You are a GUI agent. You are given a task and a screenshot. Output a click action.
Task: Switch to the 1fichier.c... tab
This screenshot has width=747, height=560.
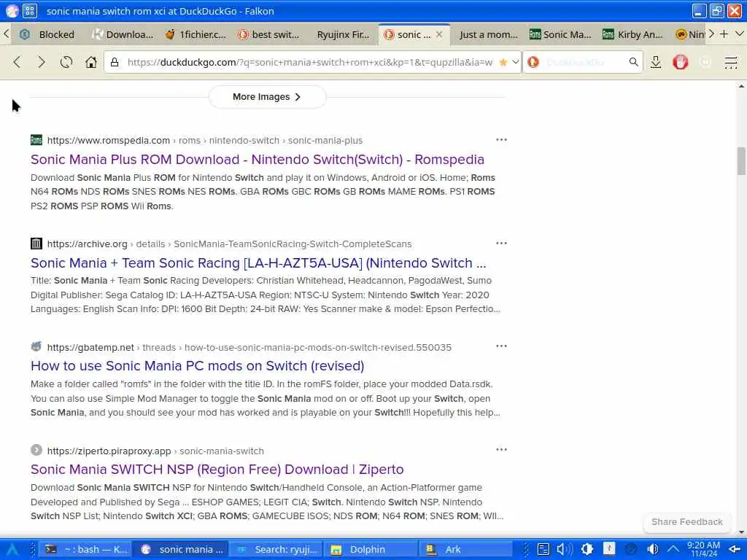tap(196, 34)
